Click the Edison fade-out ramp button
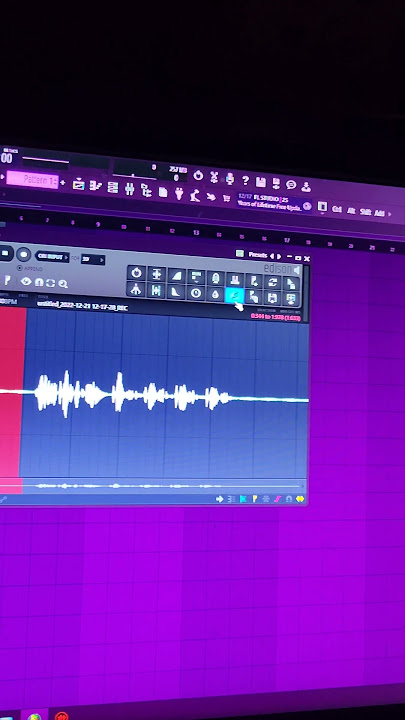The width and height of the screenshot is (405, 720). 176,292
